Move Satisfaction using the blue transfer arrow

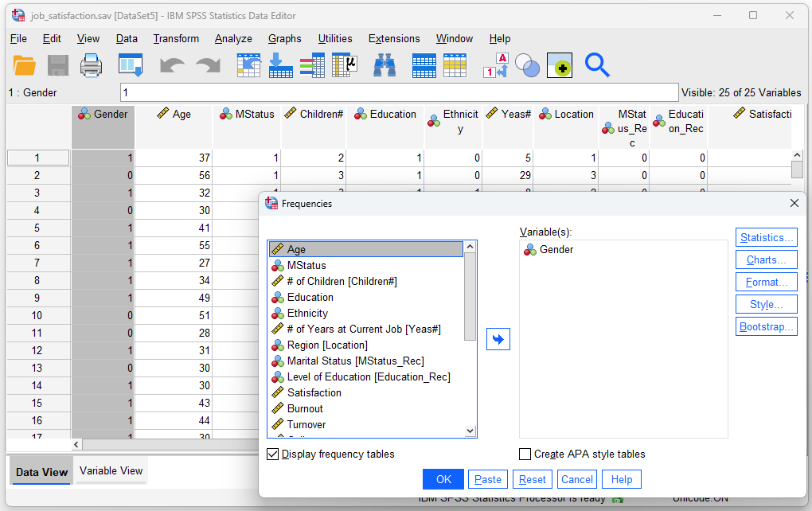[498, 338]
